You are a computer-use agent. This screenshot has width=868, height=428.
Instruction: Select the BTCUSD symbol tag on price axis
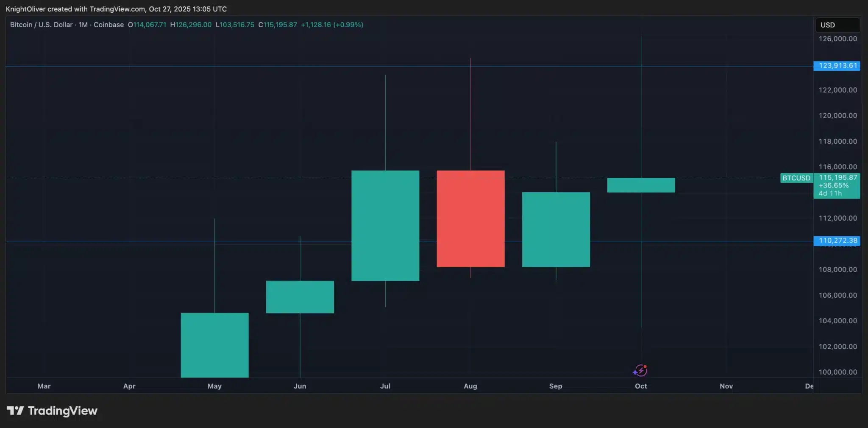pos(796,178)
